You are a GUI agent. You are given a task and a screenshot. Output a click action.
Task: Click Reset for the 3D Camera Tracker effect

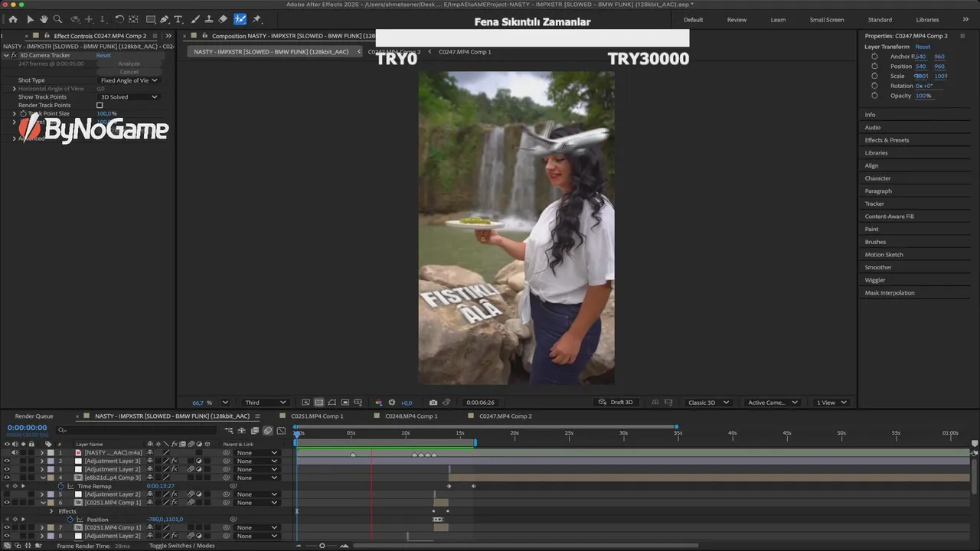103,55
